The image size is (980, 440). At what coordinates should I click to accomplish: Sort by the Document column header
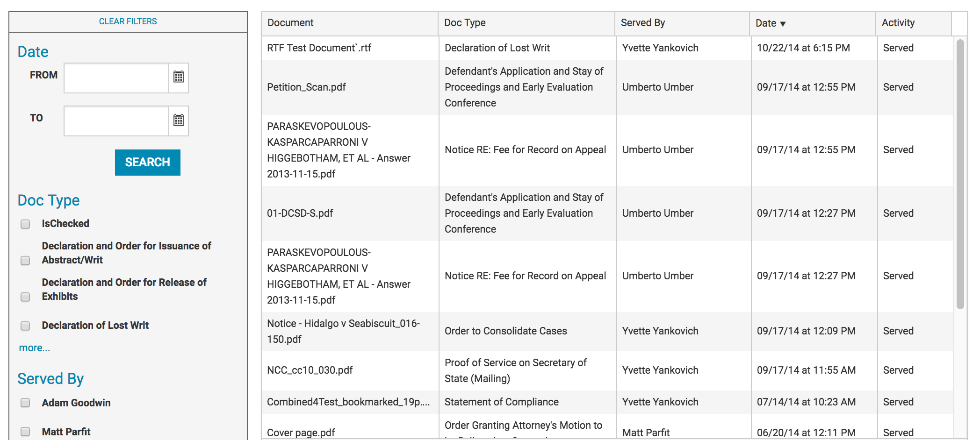290,23
